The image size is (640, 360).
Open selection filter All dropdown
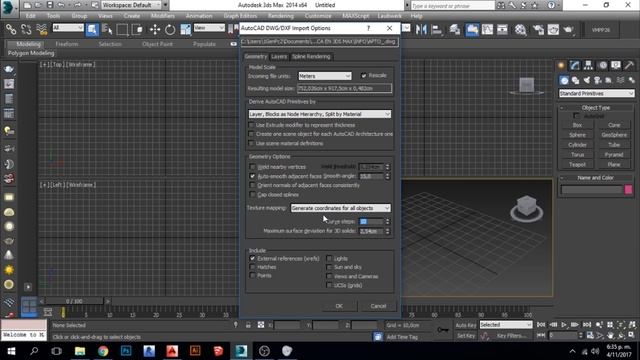[68, 28]
